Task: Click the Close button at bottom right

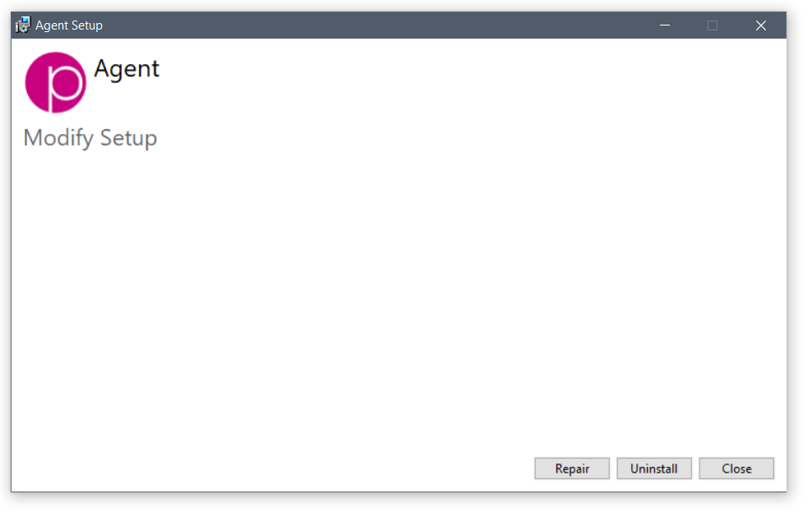Action: tap(736, 469)
